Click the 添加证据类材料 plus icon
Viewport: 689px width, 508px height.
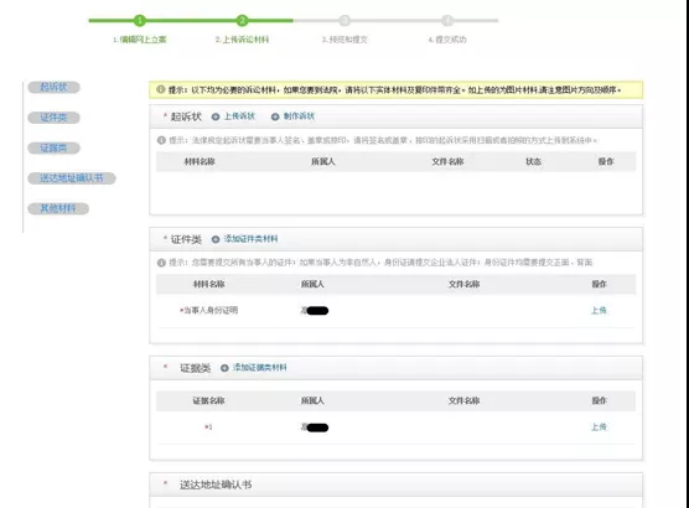(224, 368)
